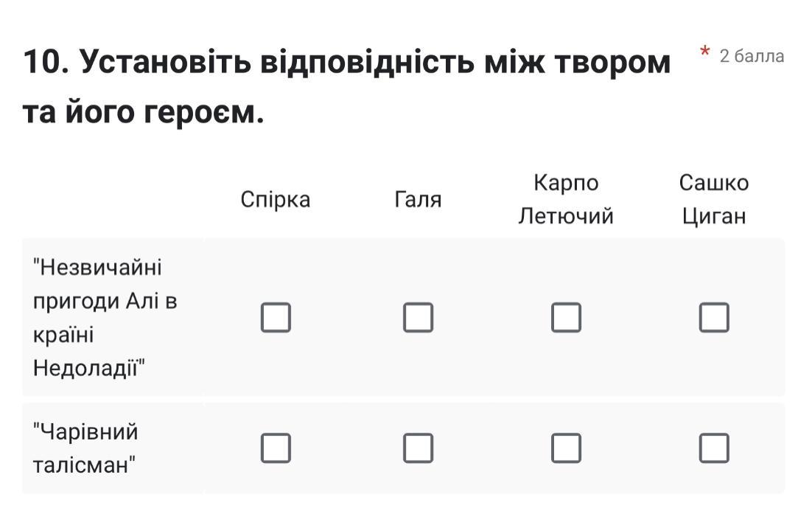Click the "Незвичайні пригоди Алі в країні Недоладії" row label
Screen dimensions: 812x511
(x=105, y=317)
